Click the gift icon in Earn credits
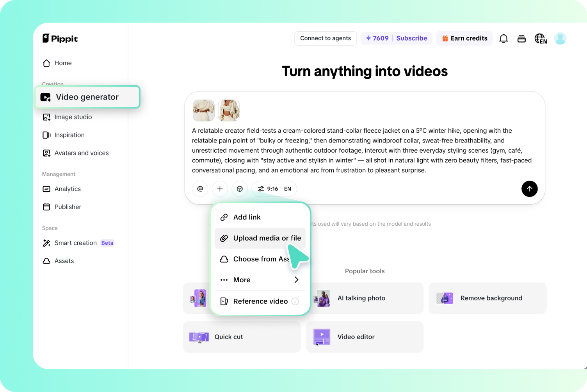The width and height of the screenshot is (587, 392). coord(445,38)
